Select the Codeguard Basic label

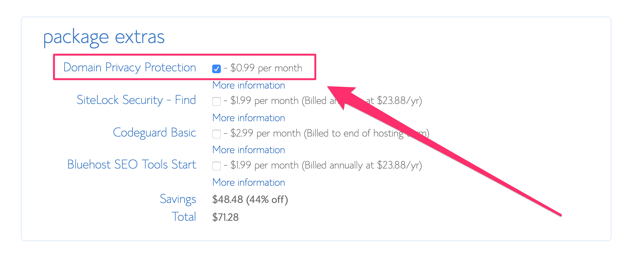pos(154,133)
